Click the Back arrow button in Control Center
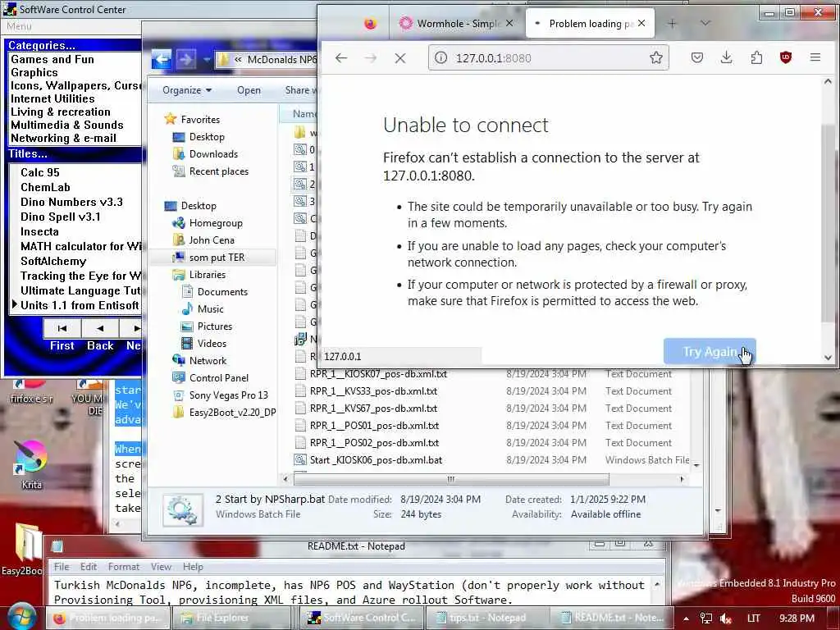 pyautogui.click(x=100, y=328)
